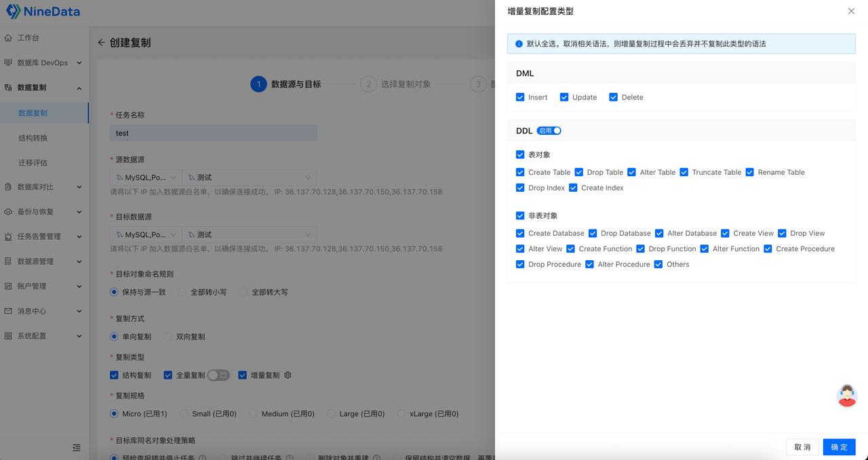This screenshot has height=460, width=868.
Task: Expand the 任务告警管理 menu
Action: click(79, 236)
